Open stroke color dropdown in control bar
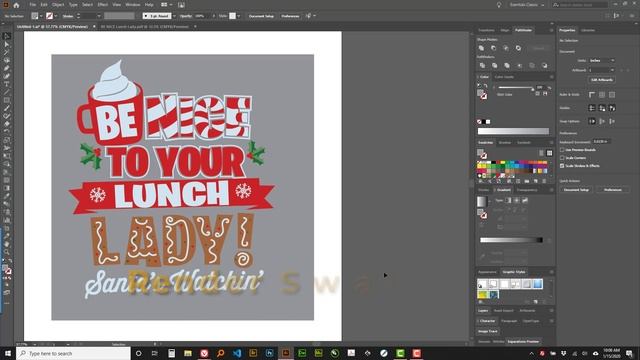This screenshot has width=640, height=360. [56, 16]
